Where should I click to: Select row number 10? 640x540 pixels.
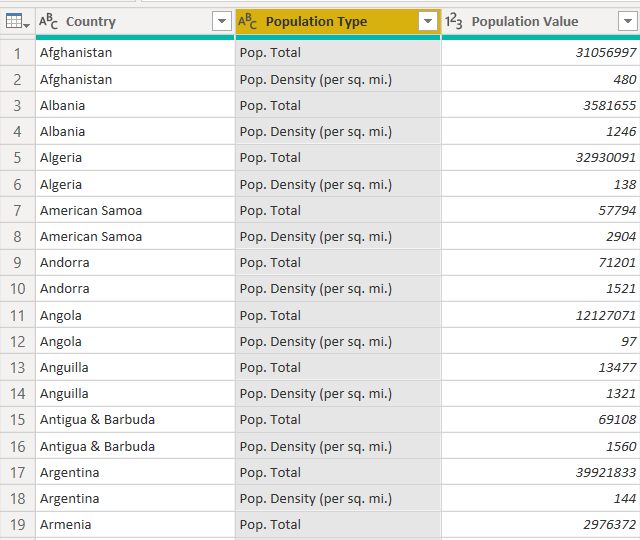(x=18, y=289)
